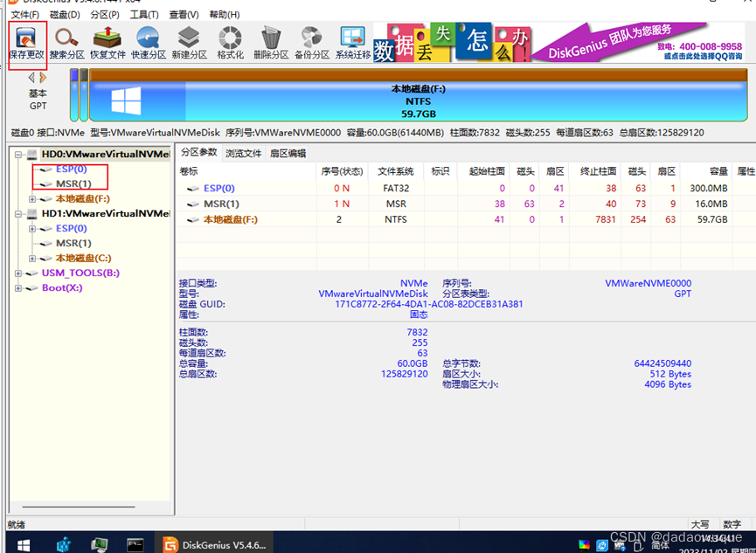The width and height of the screenshot is (756, 553).
Task: Click the disk GUID value 171C8772-2F64
Action: pos(428,304)
